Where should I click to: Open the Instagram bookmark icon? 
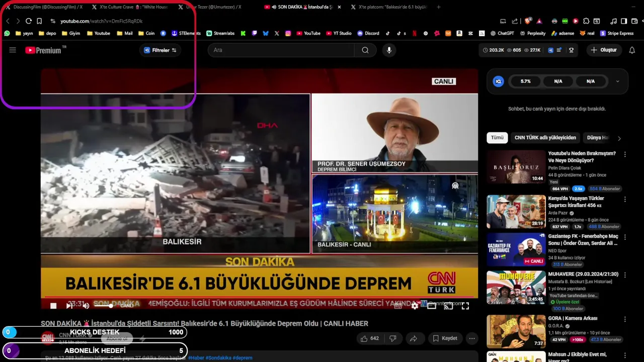point(288,33)
